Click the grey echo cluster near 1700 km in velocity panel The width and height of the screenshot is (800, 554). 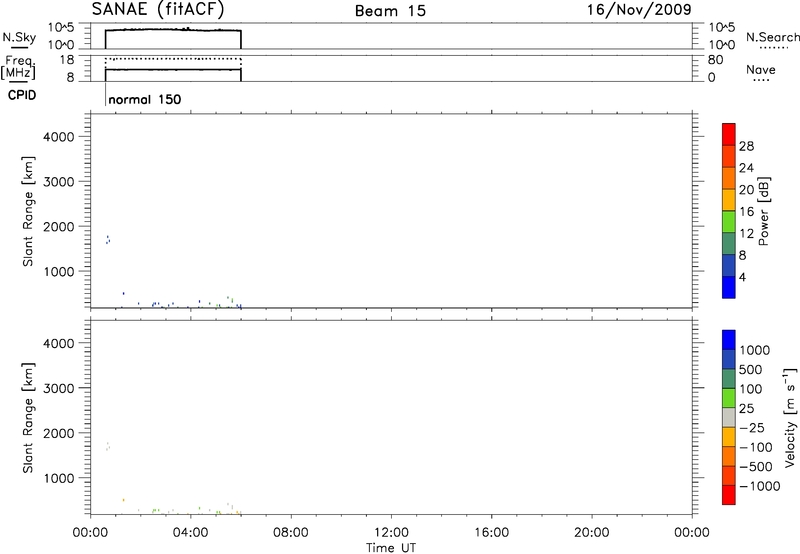108,446
